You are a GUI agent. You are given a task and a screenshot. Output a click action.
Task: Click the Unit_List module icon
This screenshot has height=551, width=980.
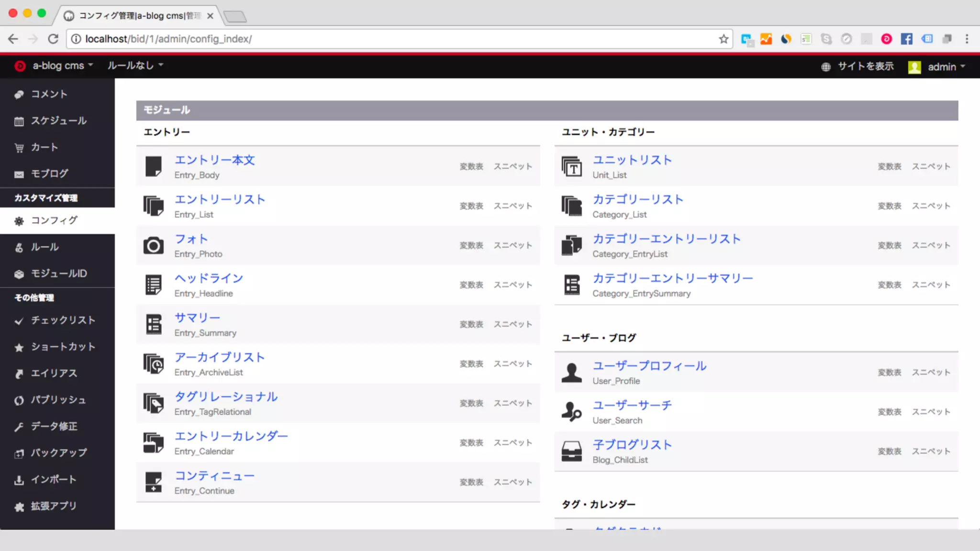click(571, 166)
